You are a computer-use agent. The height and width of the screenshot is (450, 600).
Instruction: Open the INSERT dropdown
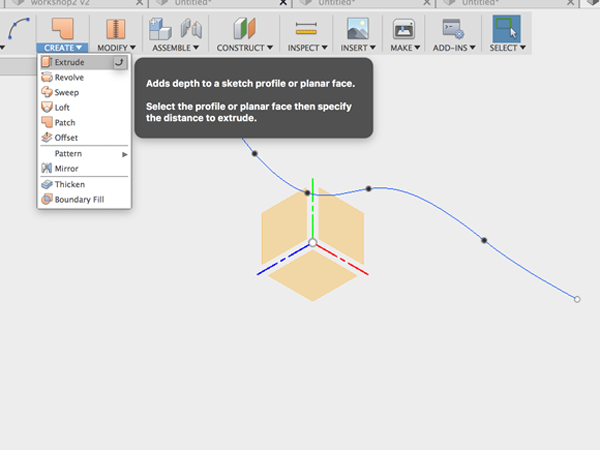click(358, 48)
